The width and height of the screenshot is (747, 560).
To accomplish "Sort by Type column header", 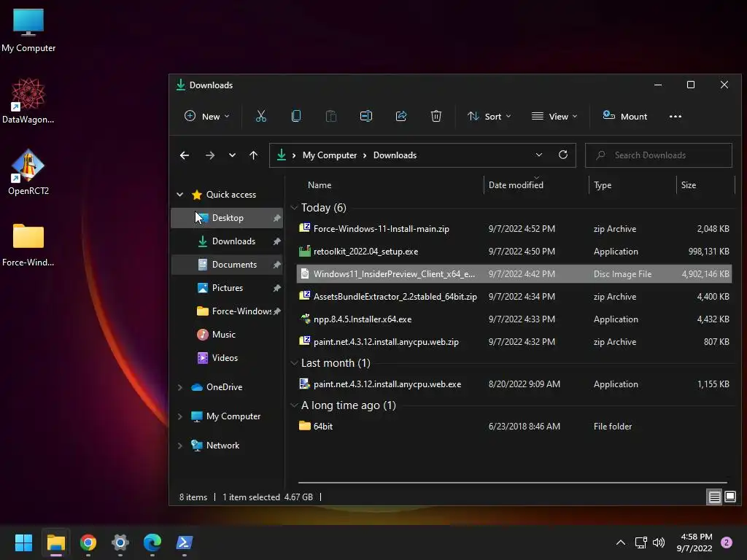I will coord(602,185).
